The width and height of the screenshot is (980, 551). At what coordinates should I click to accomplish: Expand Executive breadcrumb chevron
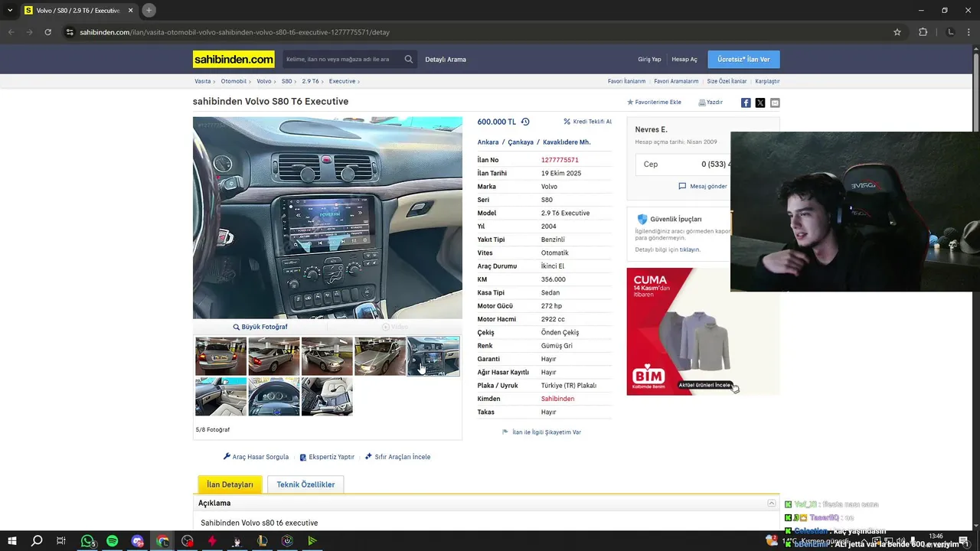point(358,81)
